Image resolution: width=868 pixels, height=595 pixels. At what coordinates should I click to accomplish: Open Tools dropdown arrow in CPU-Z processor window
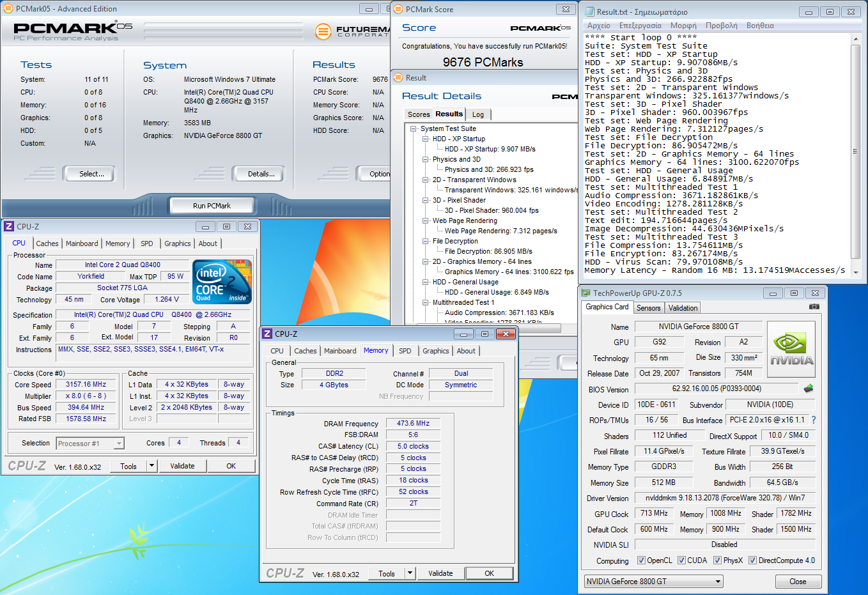152,465
